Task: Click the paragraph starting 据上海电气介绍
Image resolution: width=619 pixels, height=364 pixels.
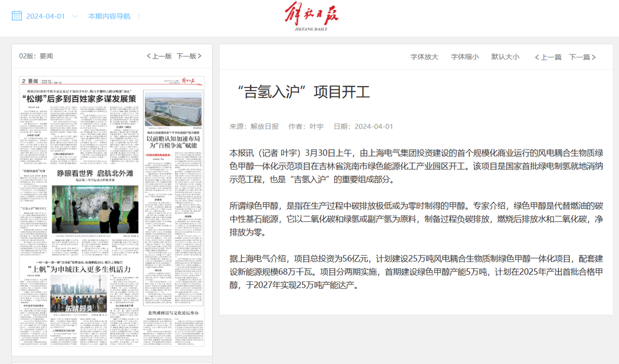Action: 416,272
